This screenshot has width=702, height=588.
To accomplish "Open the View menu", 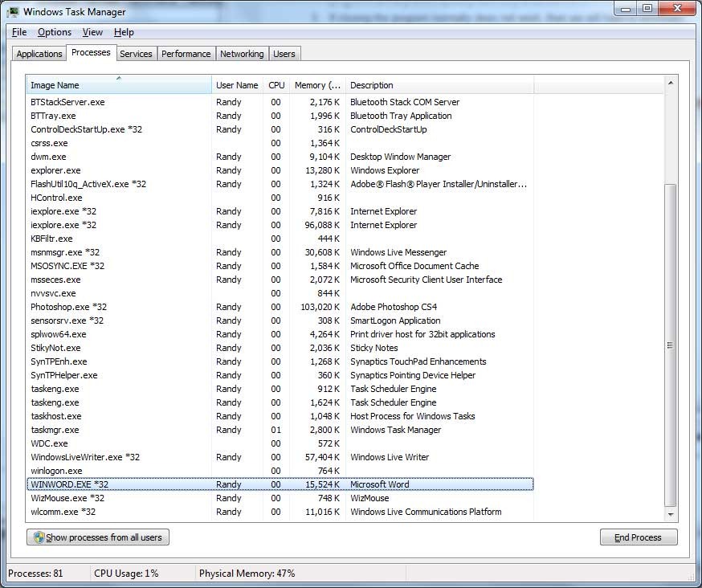I will pyautogui.click(x=92, y=32).
